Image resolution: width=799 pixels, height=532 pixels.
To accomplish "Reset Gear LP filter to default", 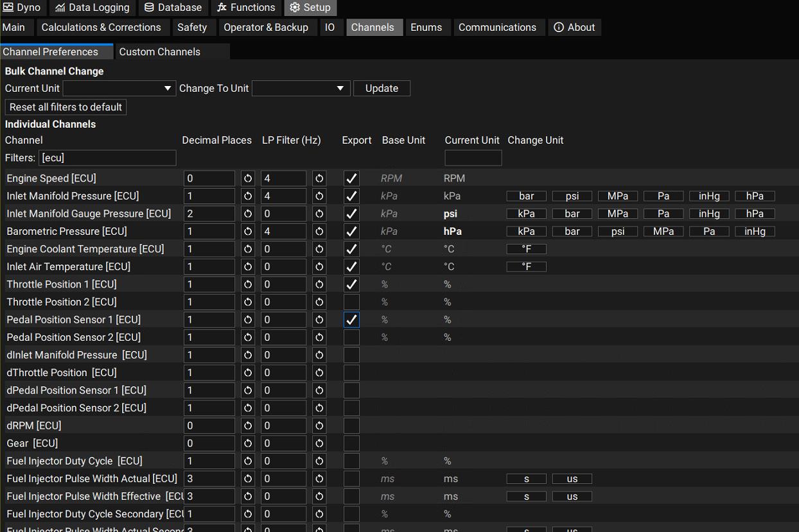I will click(x=319, y=443).
